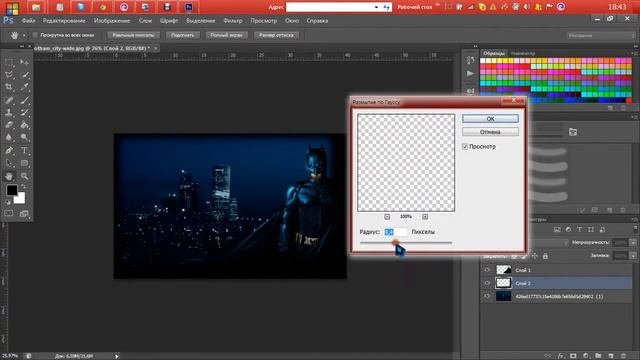Select the Quick Selection tool

pyautogui.click(x=24, y=75)
